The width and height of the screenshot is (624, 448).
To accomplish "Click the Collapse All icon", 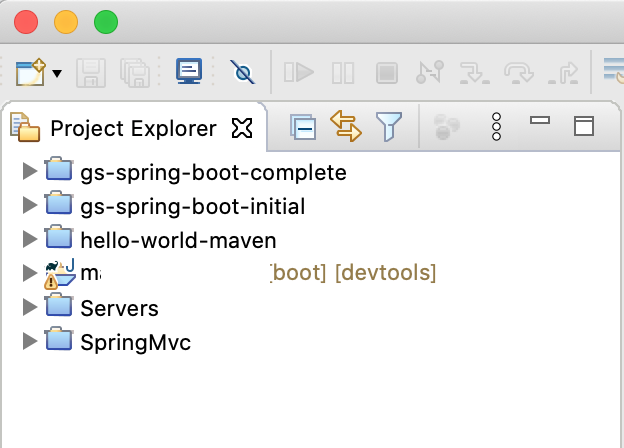I will [x=303, y=127].
